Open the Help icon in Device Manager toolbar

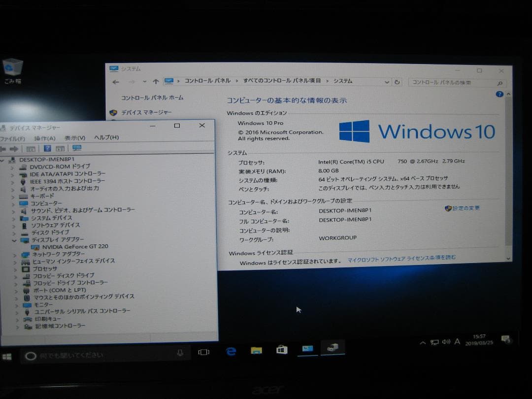click(48, 149)
